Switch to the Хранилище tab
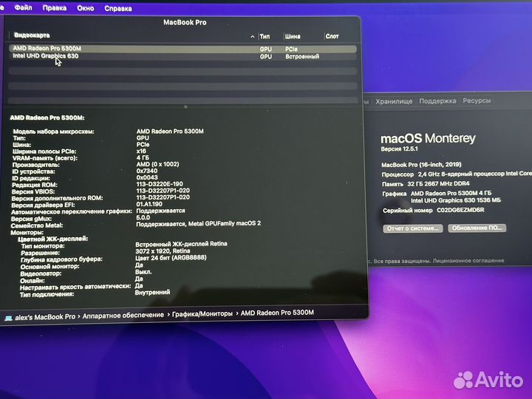Screen dimensions: 532x399 [x=394, y=101]
